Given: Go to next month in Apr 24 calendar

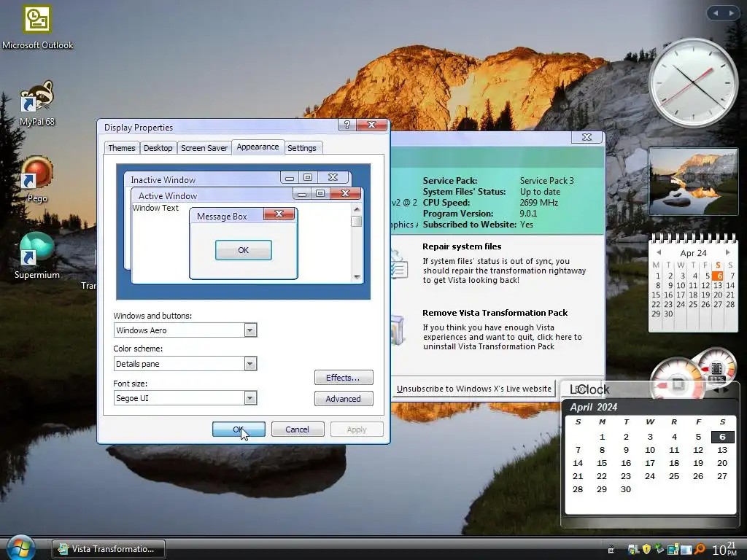Looking at the screenshot, I should 728,252.
